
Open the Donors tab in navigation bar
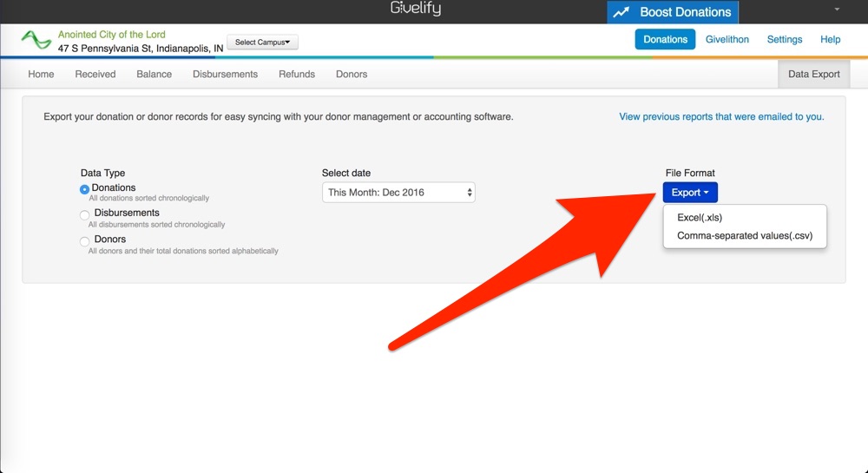click(x=352, y=74)
